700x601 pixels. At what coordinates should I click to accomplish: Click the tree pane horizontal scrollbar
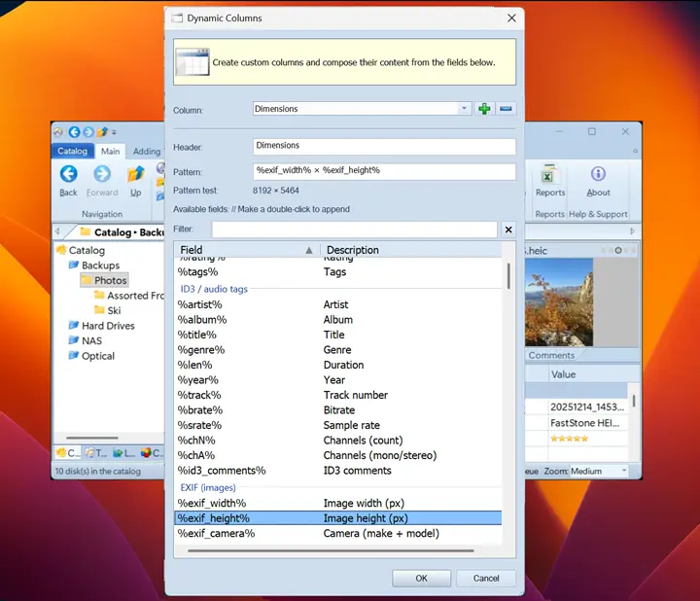tap(92, 438)
